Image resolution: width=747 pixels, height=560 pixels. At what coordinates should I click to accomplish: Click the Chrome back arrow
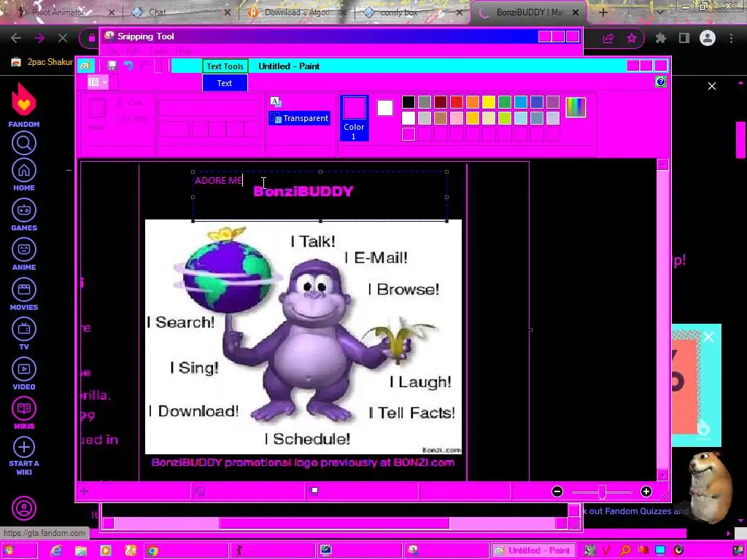tap(16, 38)
